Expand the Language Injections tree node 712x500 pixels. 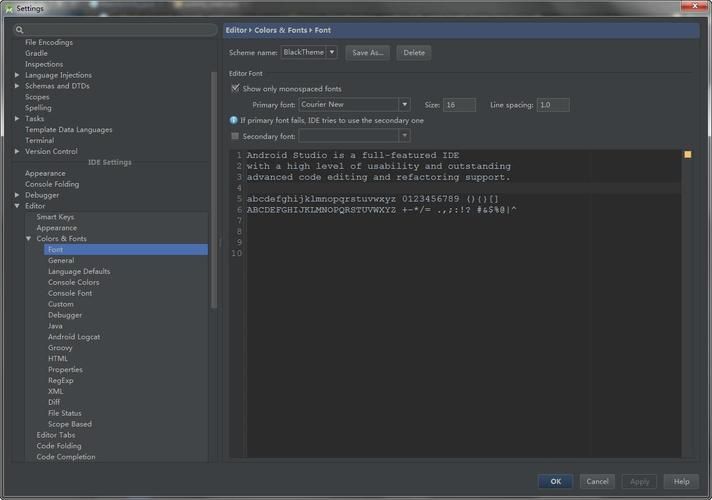click(x=17, y=75)
